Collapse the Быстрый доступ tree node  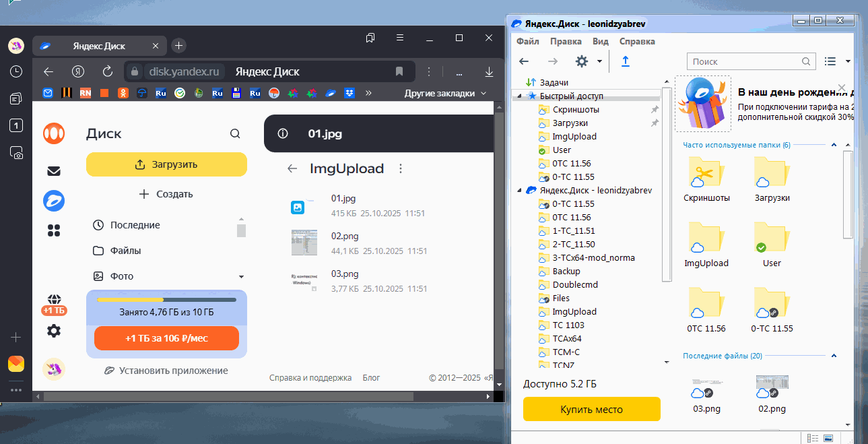[520, 96]
